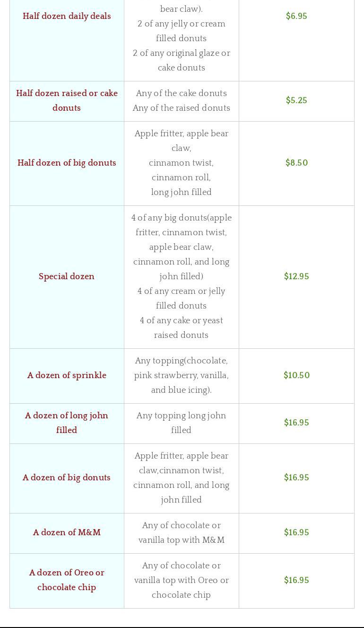364x628 pixels.
Task: Click Half dozen raised or cake donuts
Action: 67,101
